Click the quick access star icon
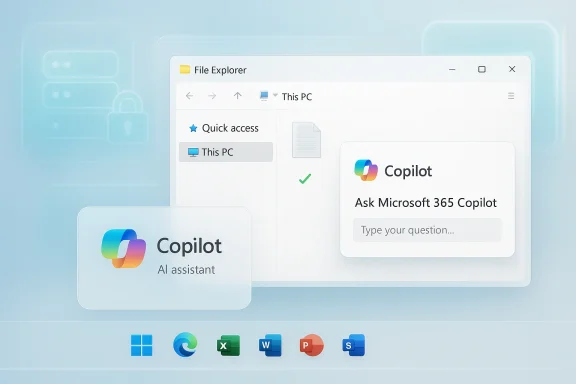The image size is (576, 384). point(193,128)
